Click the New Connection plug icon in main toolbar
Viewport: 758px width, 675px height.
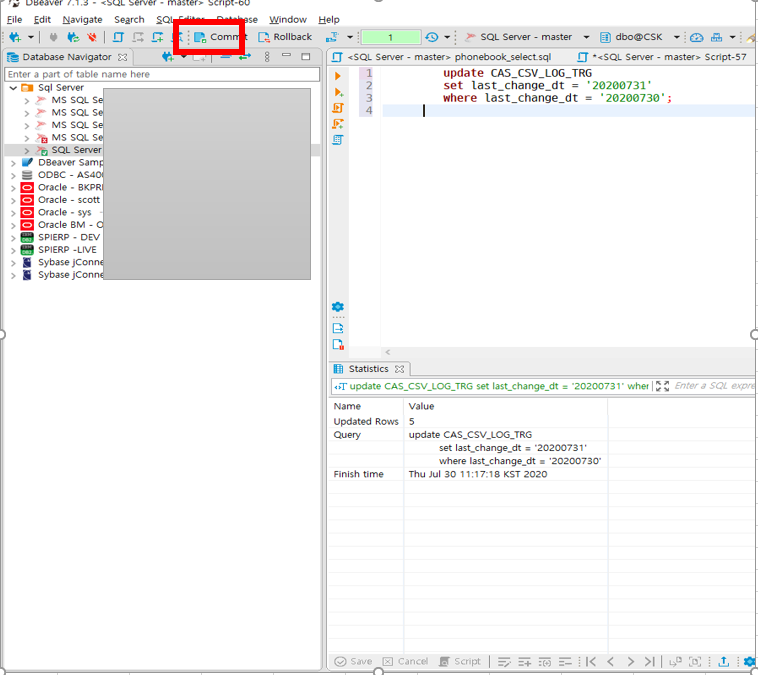(x=15, y=37)
